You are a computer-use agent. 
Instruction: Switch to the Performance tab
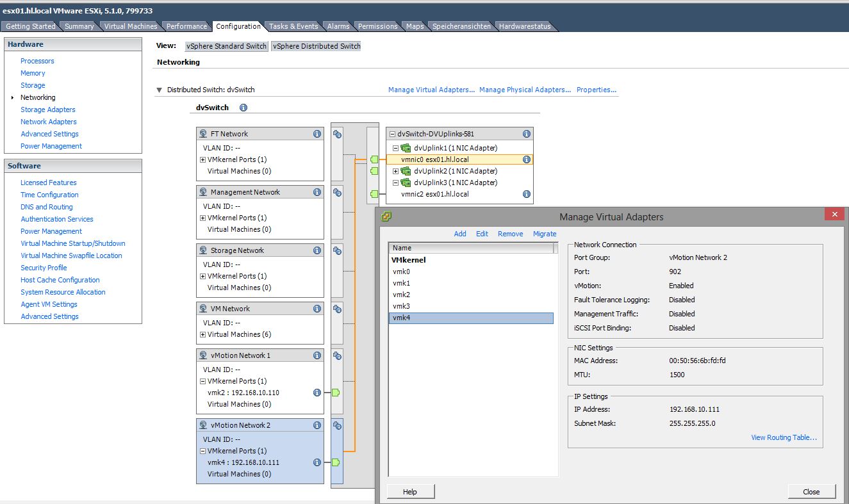point(186,26)
